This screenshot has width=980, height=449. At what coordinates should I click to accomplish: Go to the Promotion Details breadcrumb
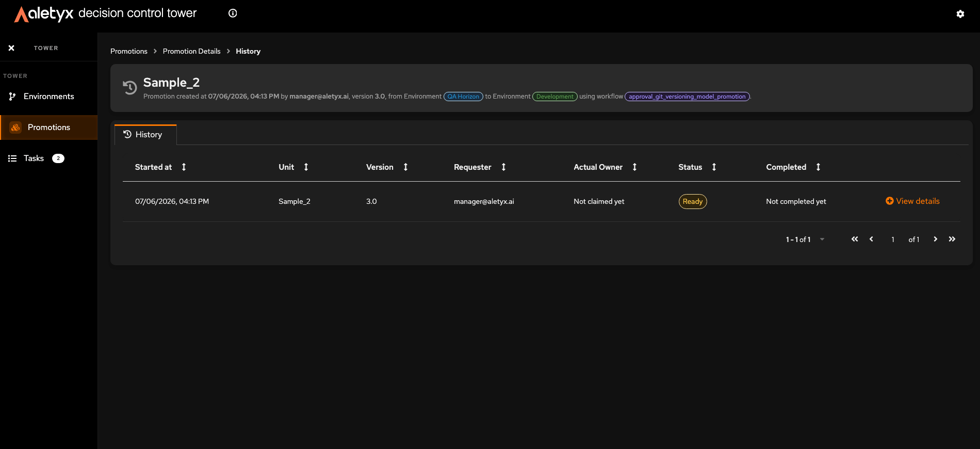click(x=191, y=51)
